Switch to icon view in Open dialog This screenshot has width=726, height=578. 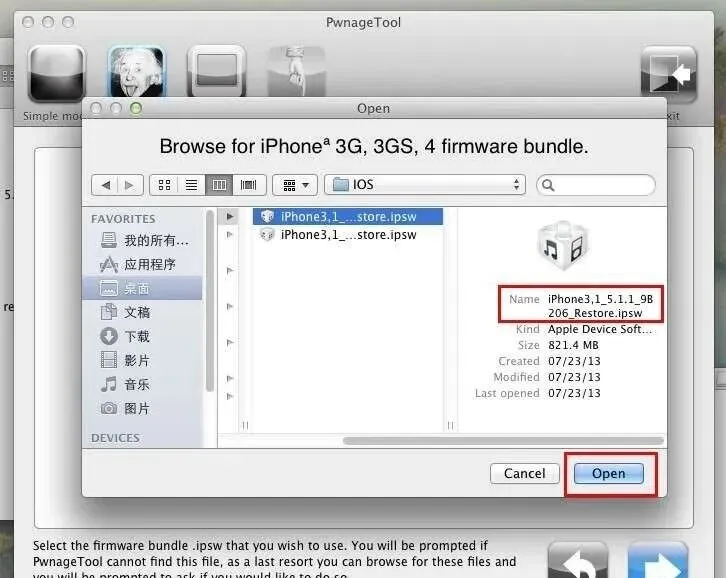164,185
